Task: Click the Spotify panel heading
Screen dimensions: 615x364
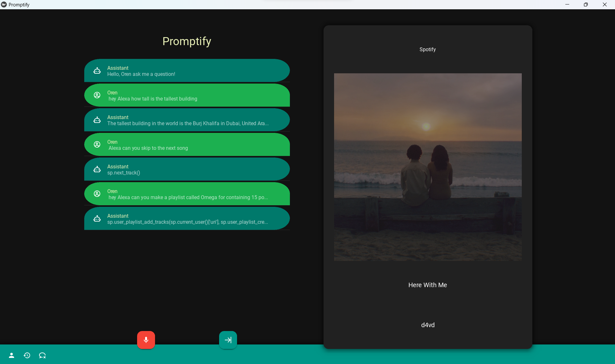Action: tap(428, 49)
